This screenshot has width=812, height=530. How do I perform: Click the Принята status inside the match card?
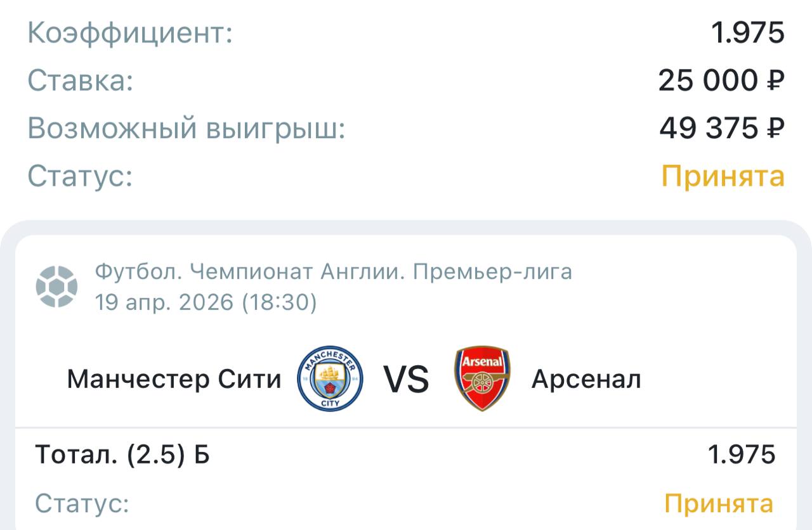point(719,504)
